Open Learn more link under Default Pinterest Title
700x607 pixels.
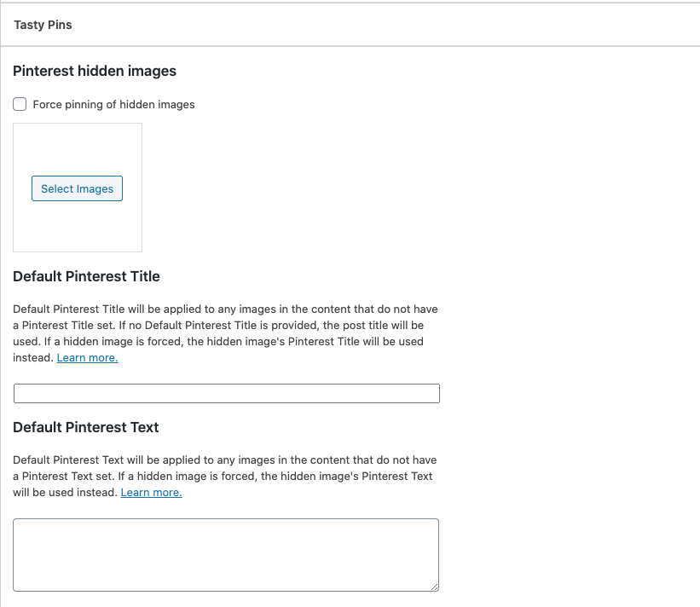[x=88, y=357]
